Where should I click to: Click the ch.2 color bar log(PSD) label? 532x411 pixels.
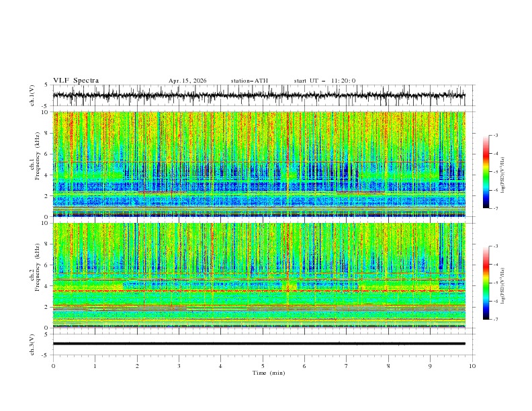pyautogui.click(x=503, y=285)
